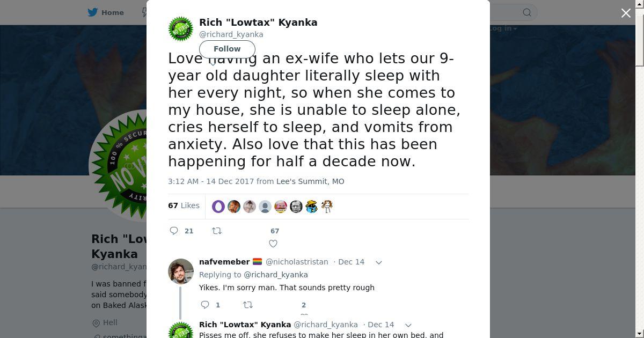View the 67 Likes list
This screenshot has width=644, height=338.
(x=184, y=205)
